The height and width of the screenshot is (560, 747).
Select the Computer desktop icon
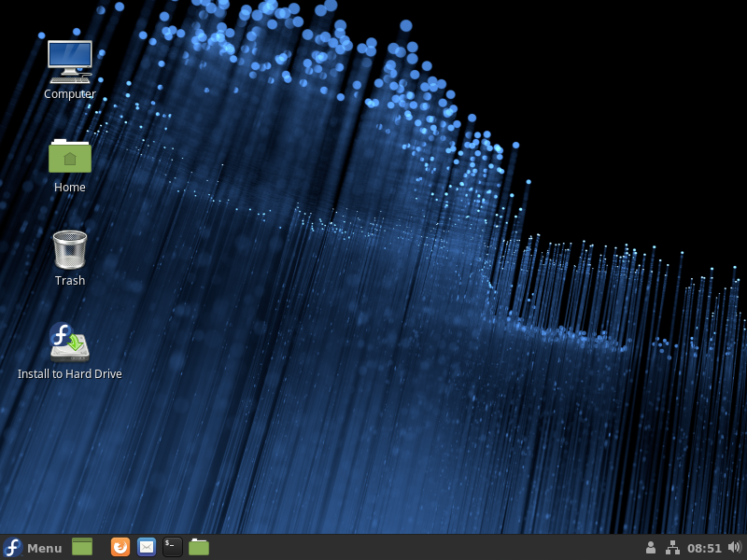pyautogui.click(x=70, y=60)
